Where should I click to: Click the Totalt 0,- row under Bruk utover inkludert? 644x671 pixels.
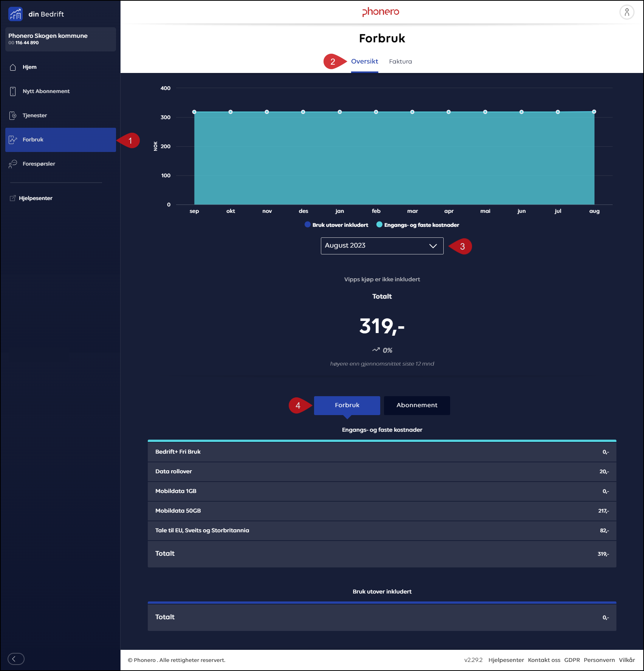click(x=382, y=617)
